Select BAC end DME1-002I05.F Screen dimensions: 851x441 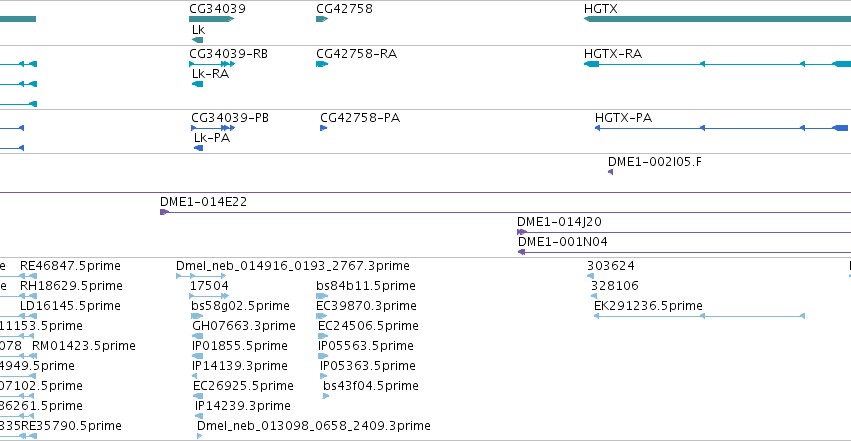(655, 162)
